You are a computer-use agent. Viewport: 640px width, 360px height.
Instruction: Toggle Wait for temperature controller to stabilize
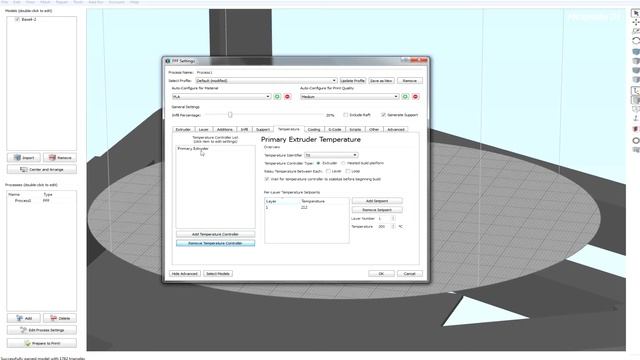267,179
